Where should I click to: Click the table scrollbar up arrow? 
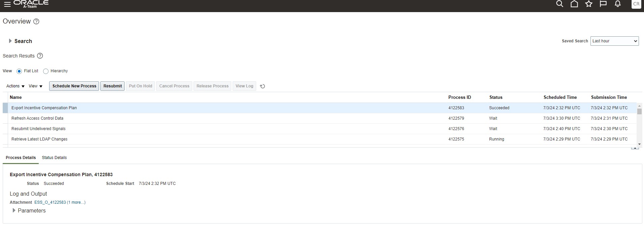tap(639, 106)
